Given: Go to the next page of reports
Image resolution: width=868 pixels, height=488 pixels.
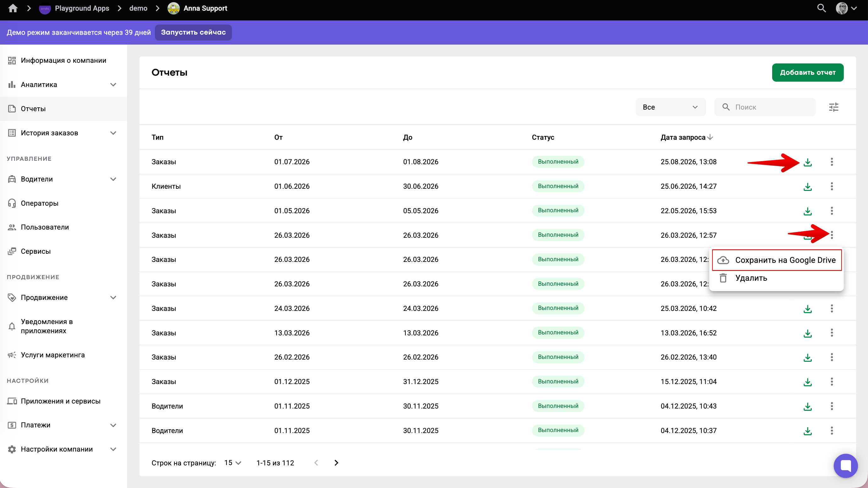Looking at the screenshot, I should point(336,463).
